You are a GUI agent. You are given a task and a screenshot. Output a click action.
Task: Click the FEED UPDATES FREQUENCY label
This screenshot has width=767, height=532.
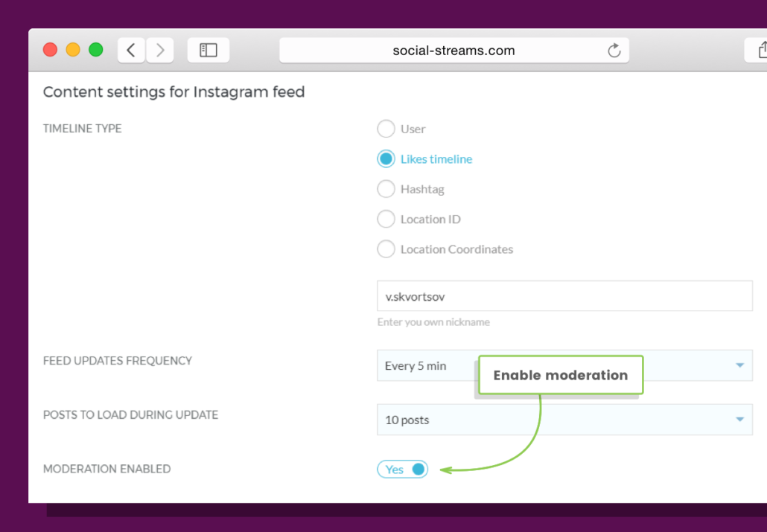coord(118,361)
